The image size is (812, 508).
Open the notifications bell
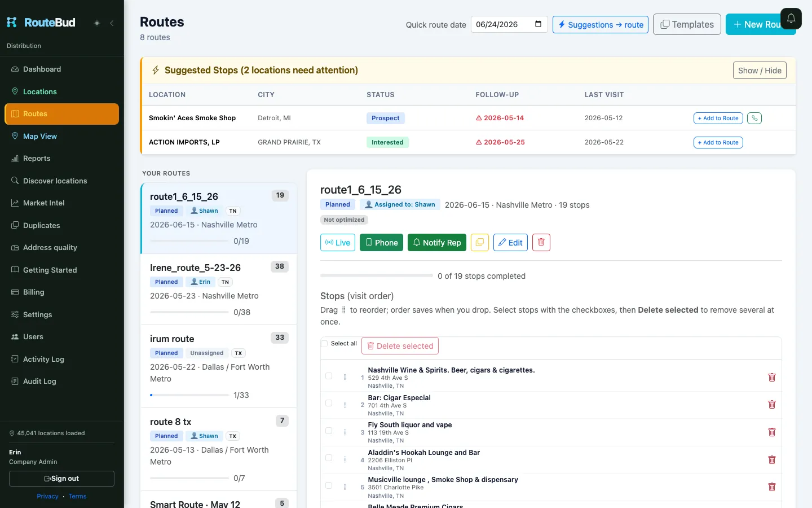(x=791, y=19)
